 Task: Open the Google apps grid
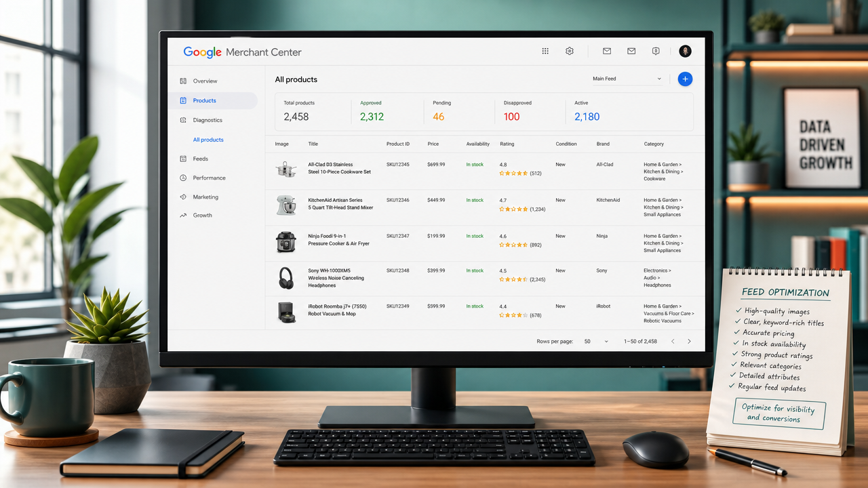pyautogui.click(x=545, y=51)
